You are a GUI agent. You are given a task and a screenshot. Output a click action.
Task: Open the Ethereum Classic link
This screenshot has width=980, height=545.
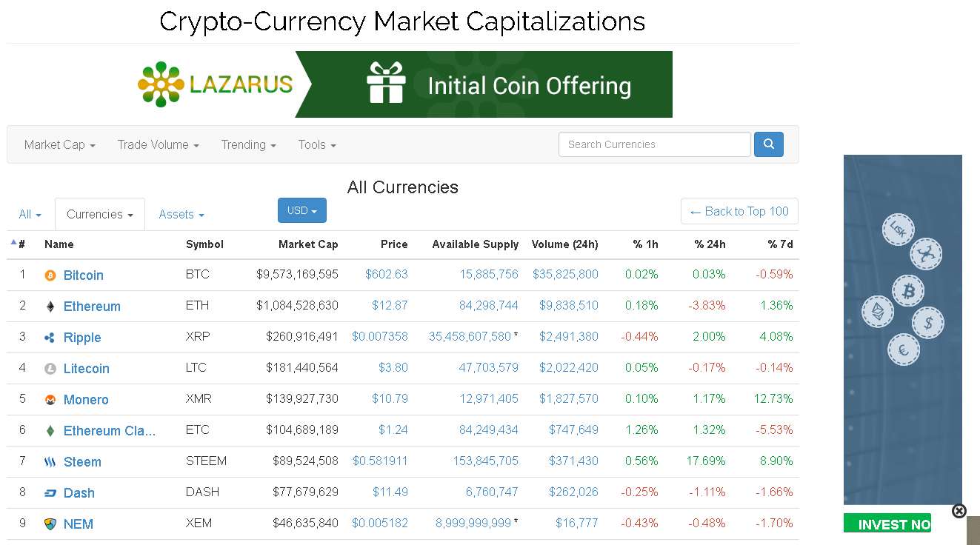[x=110, y=431]
